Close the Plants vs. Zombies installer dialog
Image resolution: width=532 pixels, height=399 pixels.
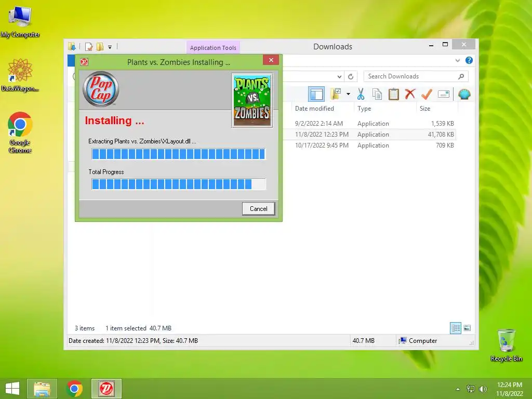point(271,60)
